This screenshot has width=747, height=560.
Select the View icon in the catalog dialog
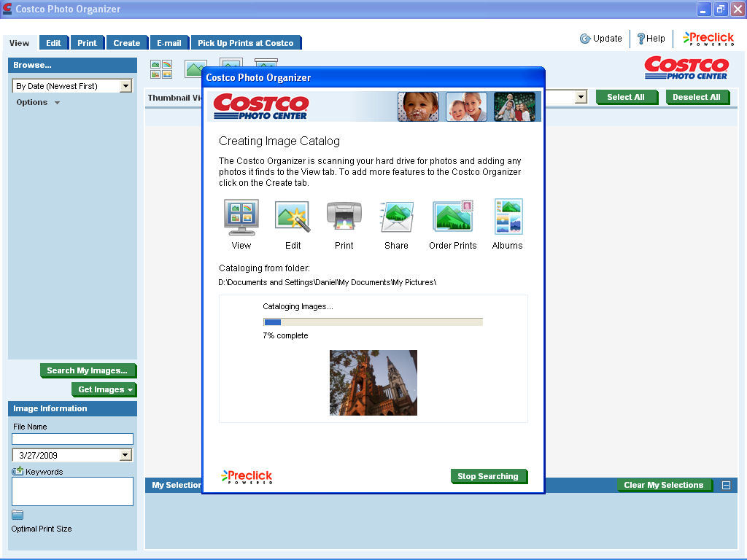(241, 217)
